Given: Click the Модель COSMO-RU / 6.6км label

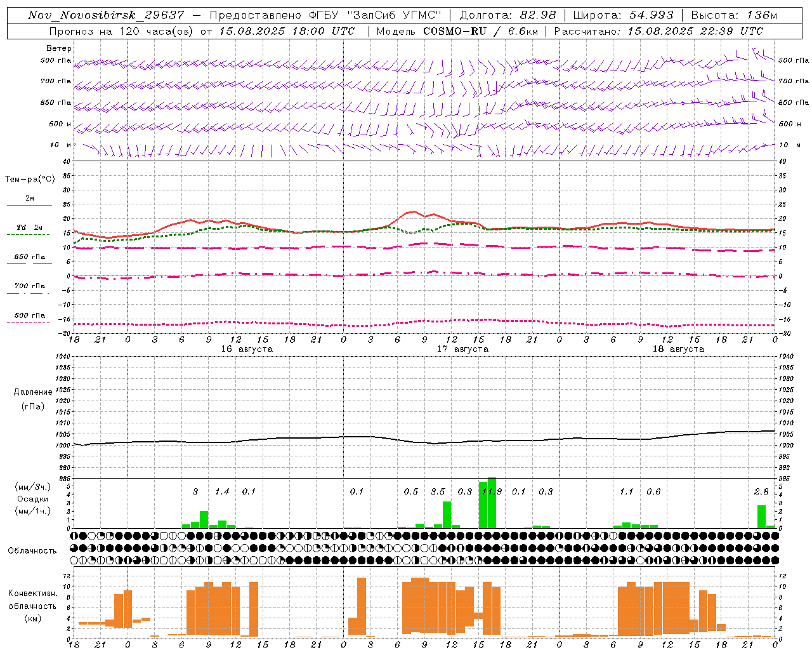Looking at the screenshot, I should tap(457, 31).
